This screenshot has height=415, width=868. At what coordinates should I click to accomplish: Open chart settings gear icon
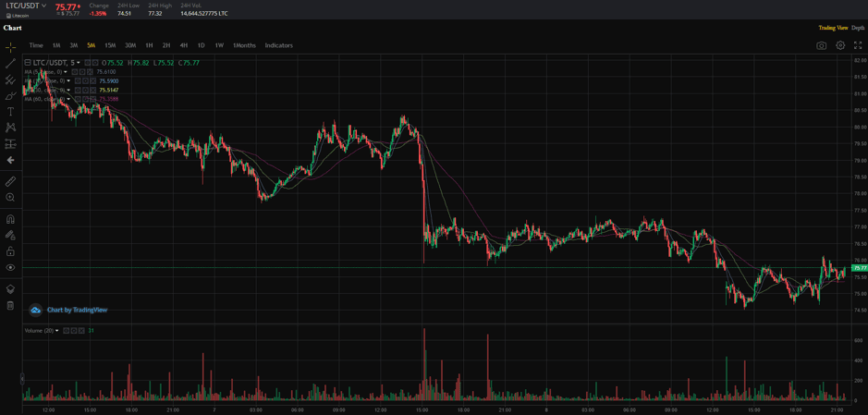point(840,45)
